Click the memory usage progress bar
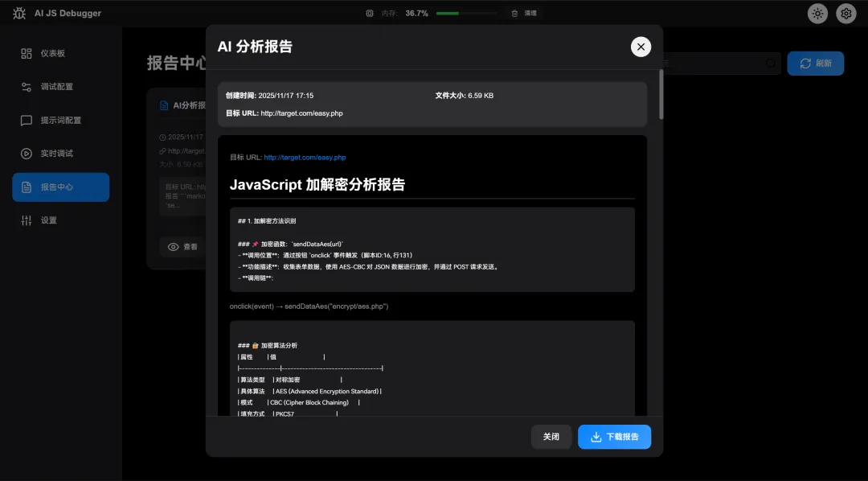This screenshot has height=481, width=868. (467, 14)
